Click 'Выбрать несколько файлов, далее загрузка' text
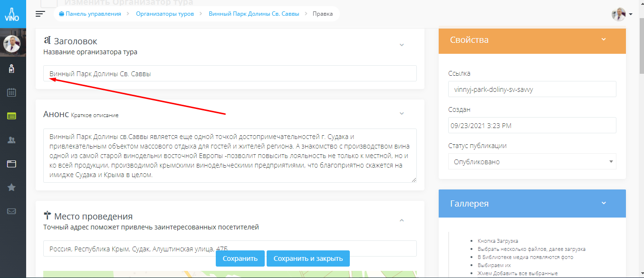Screen dimensions: 644x278 point(531,249)
